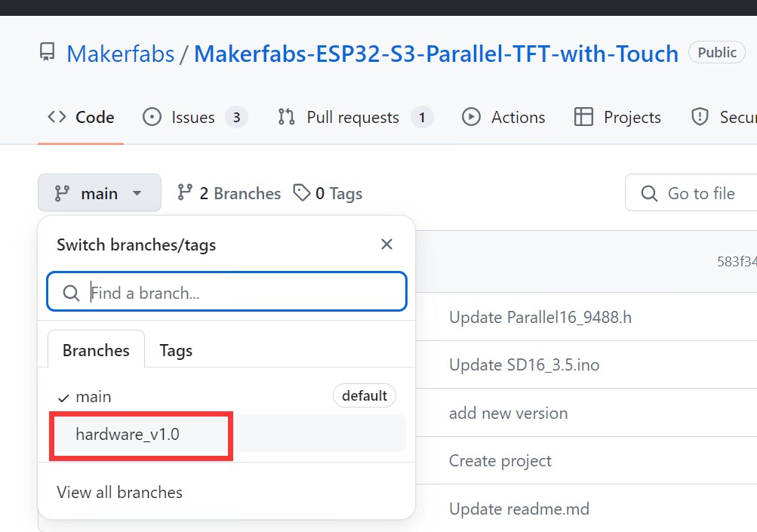Click the Actions play circle icon
Viewport: 757px width, 532px height.
[471, 117]
